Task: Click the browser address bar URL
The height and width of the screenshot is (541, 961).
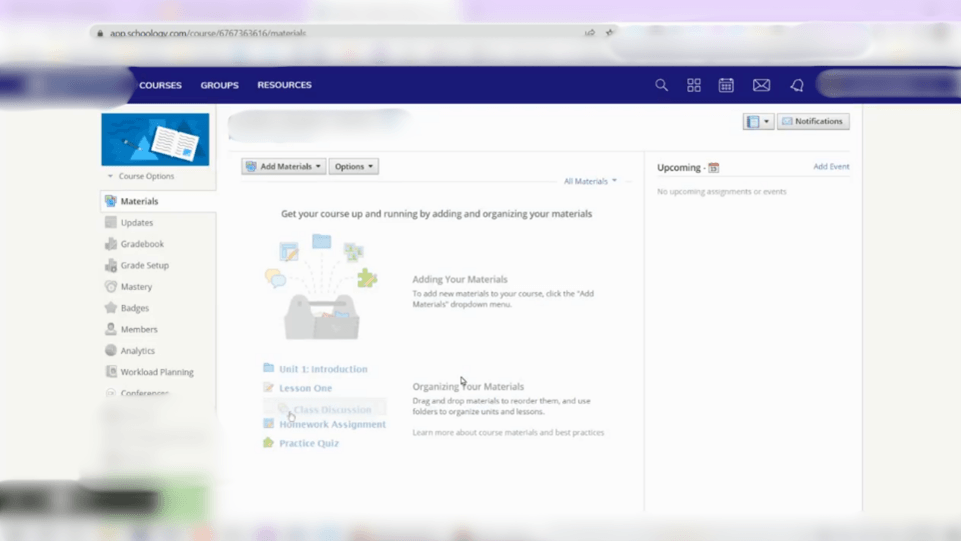Action: [x=208, y=33]
